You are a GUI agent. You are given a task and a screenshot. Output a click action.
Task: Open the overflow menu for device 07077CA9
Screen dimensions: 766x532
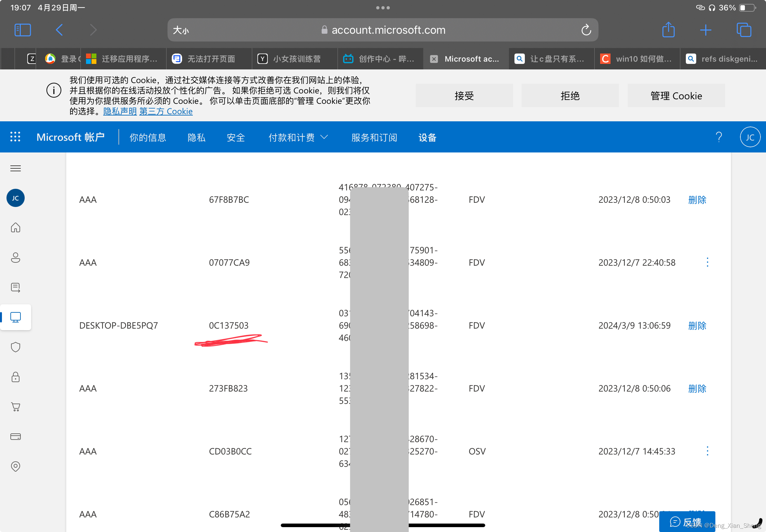coord(708,262)
